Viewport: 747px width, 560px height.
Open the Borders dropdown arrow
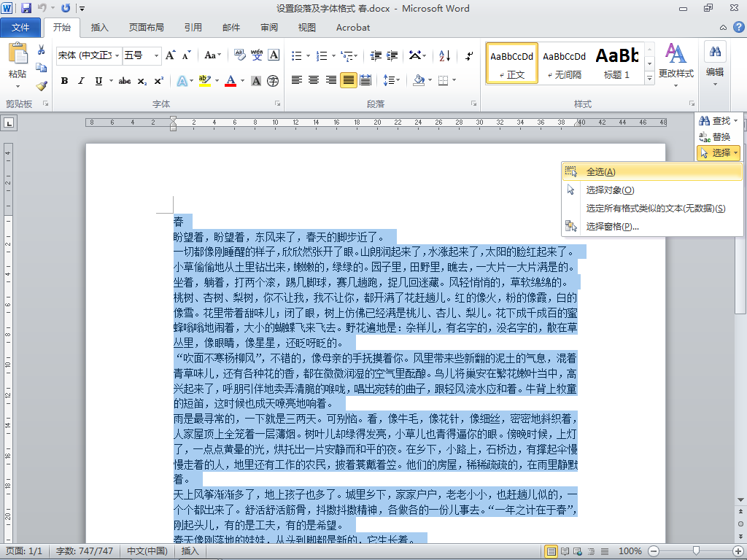click(x=454, y=80)
